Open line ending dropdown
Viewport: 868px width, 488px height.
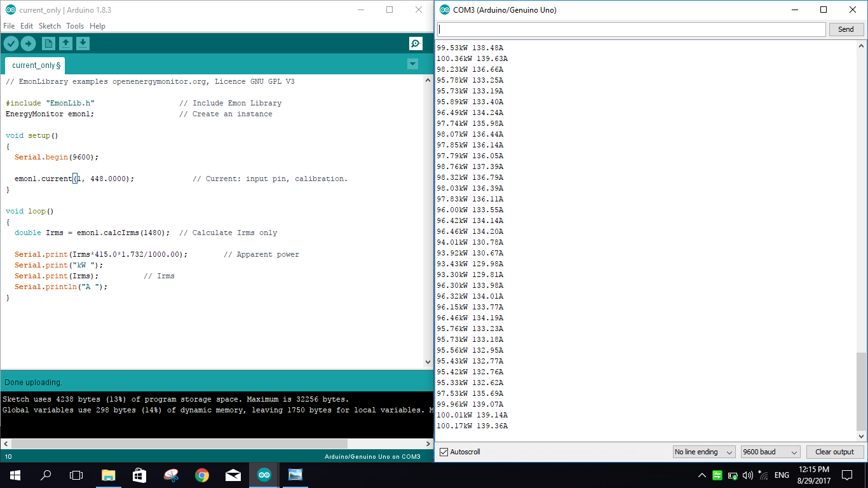pos(704,452)
